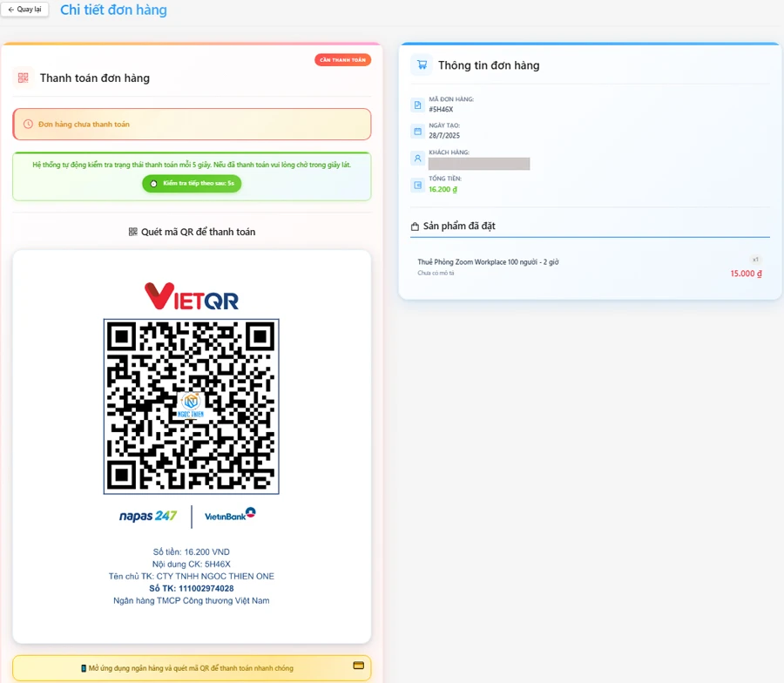This screenshot has height=683, width=784.
Task: Click the Ngoc Thien logo inside the QR code
Action: coord(191,405)
